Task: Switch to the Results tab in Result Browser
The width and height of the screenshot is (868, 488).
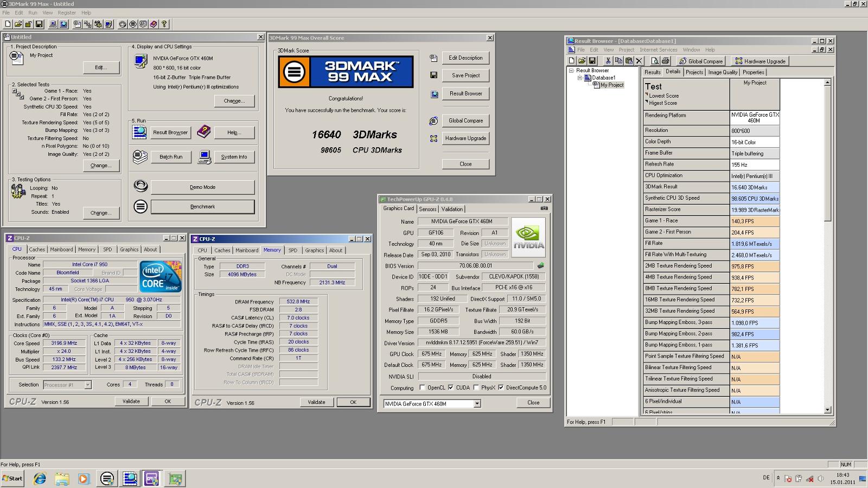Action: pyautogui.click(x=653, y=72)
